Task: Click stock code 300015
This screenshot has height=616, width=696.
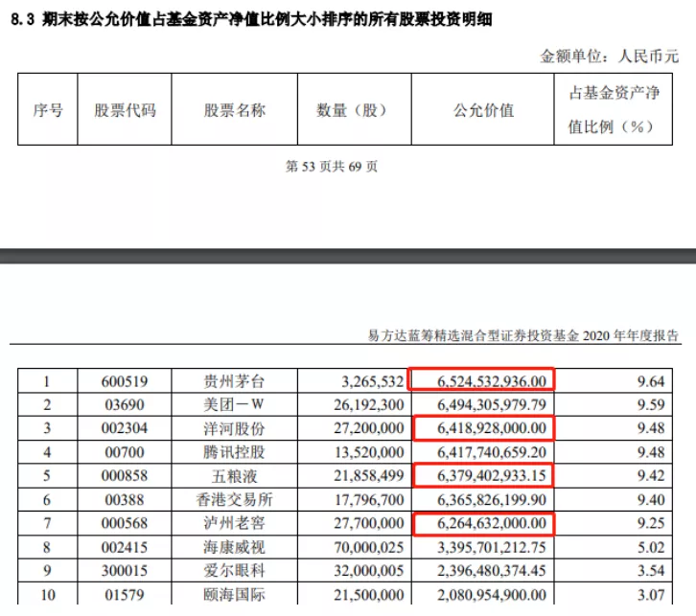Action: [125, 570]
